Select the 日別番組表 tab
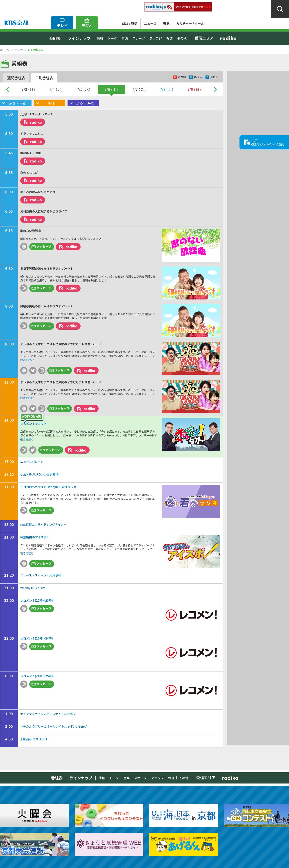289x868 pixels. (x=44, y=78)
